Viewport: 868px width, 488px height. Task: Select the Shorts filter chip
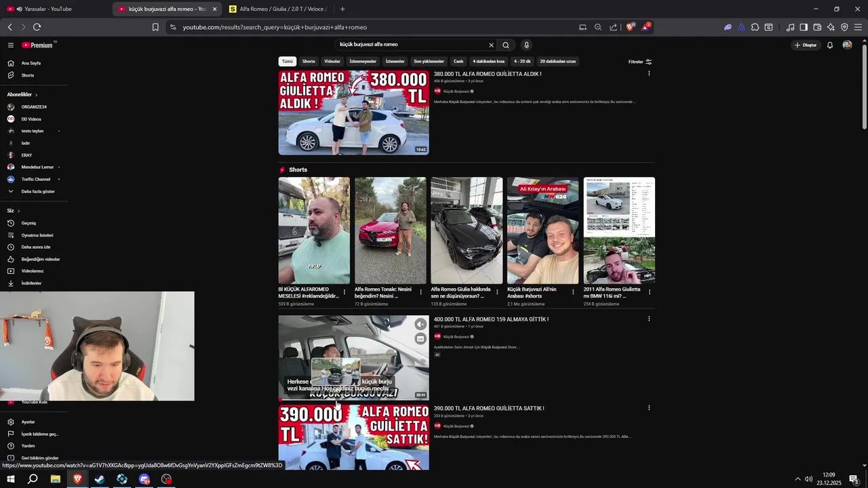pos(309,62)
